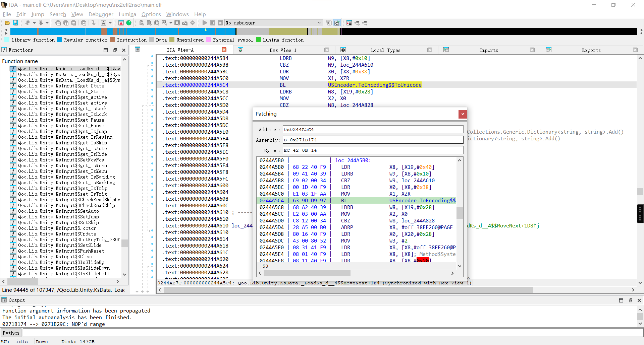Open the Search menu

click(58, 14)
